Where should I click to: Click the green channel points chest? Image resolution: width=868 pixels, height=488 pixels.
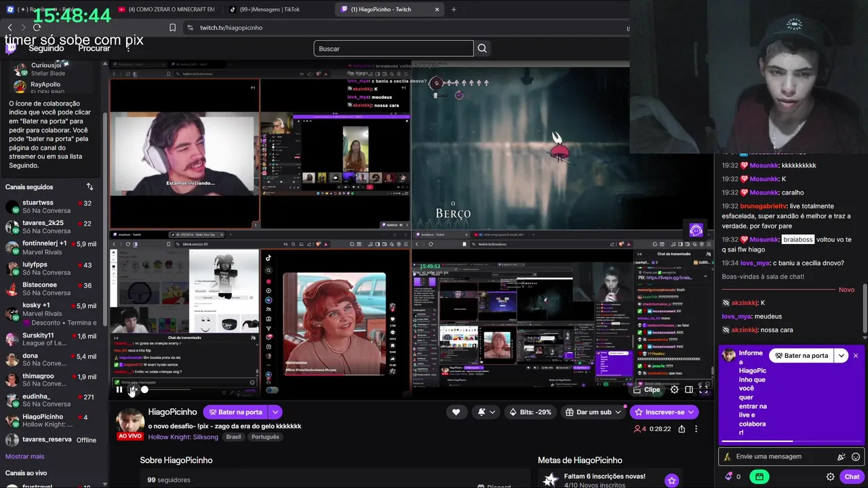coord(759,476)
